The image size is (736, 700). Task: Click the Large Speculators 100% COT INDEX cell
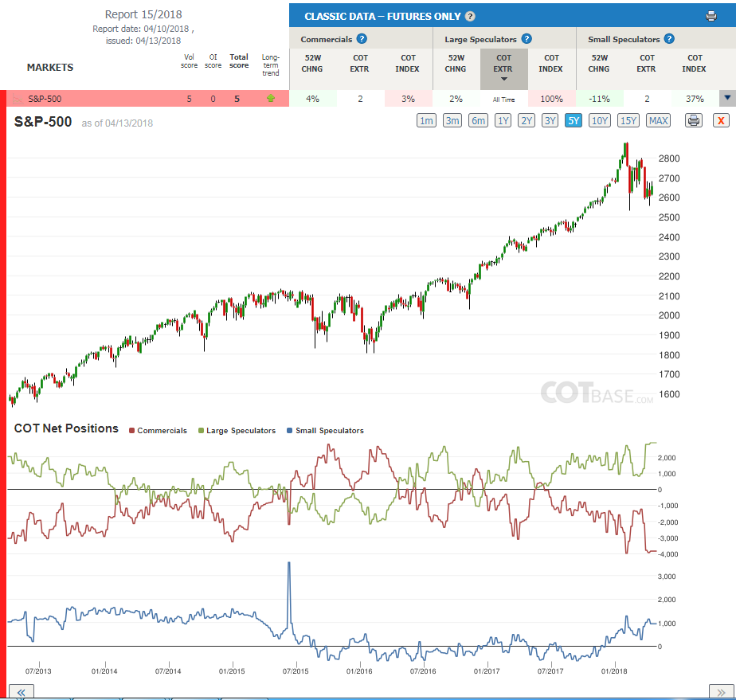click(x=551, y=99)
